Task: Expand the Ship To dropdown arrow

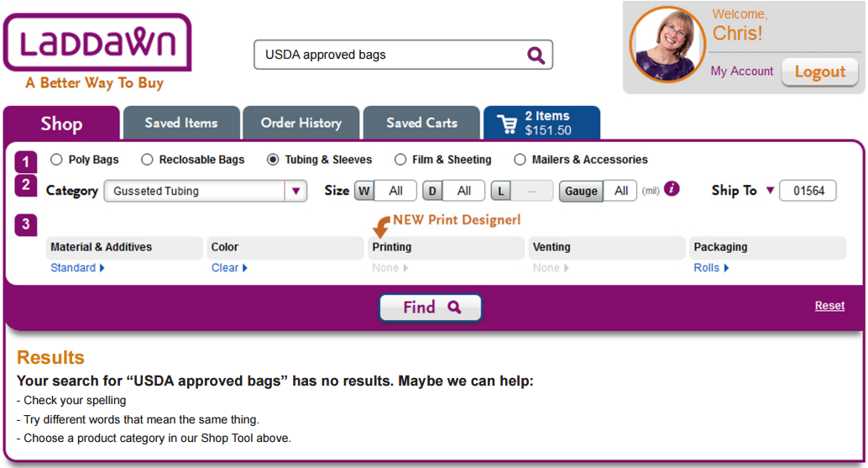Action: click(x=770, y=191)
